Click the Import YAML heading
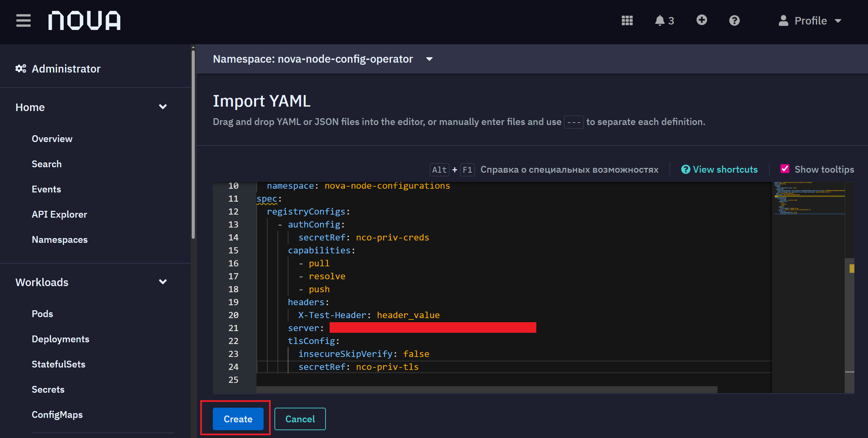 point(262,101)
